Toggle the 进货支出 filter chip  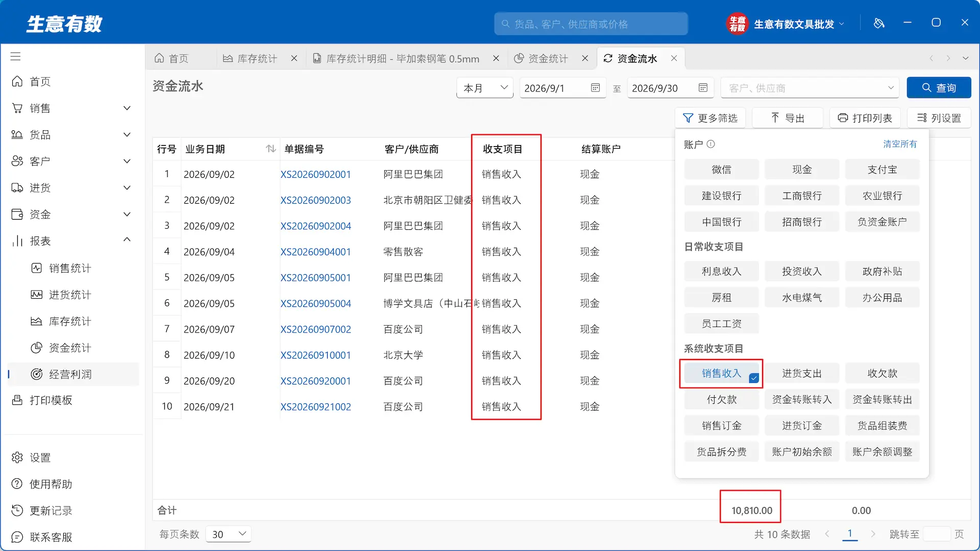pos(802,373)
